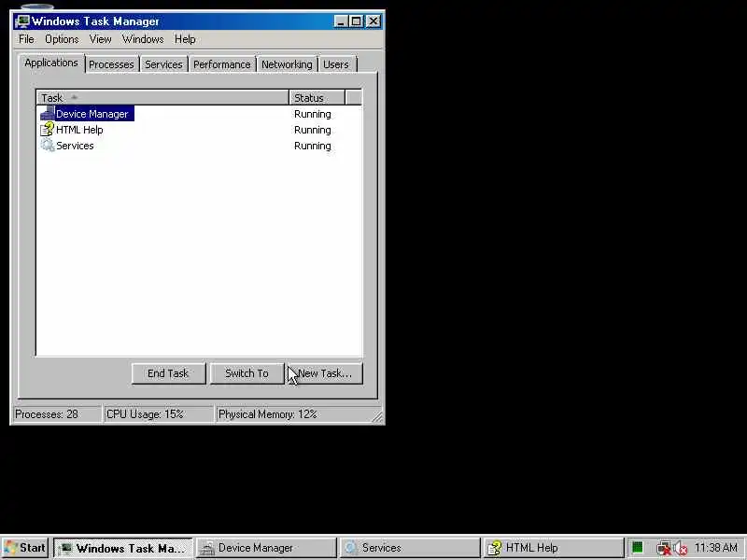The width and height of the screenshot is (747, 560).
Task: Click the CPU Usage: 15% status text
Action: [x=145, y=413]
